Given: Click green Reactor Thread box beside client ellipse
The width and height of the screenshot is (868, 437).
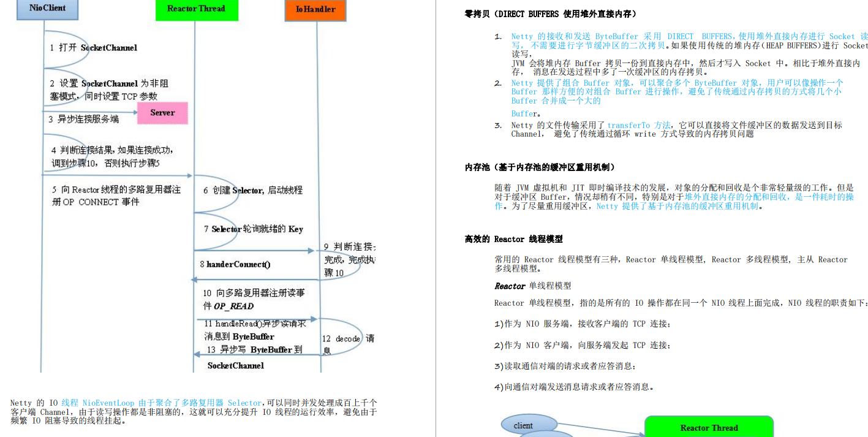Looking at the screenshot, I should tap(709, 427).
